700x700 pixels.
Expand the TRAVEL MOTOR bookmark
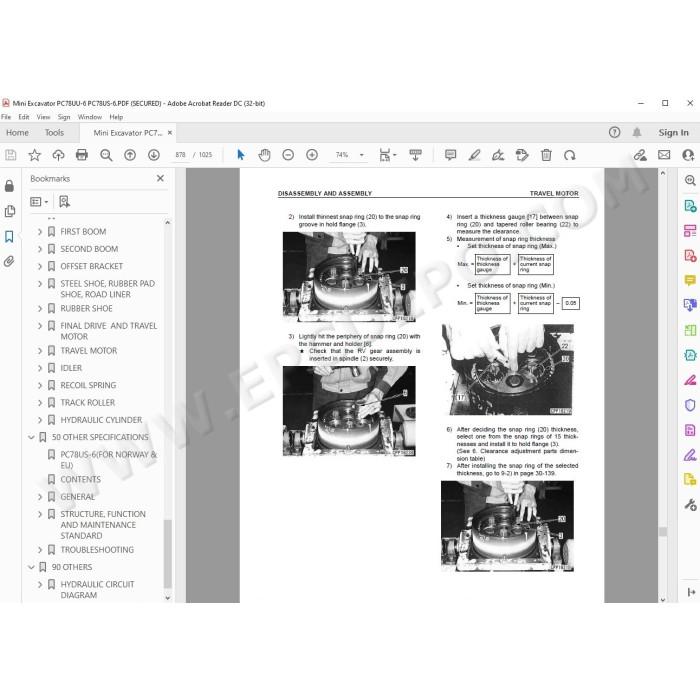click(x=40, y=351)
